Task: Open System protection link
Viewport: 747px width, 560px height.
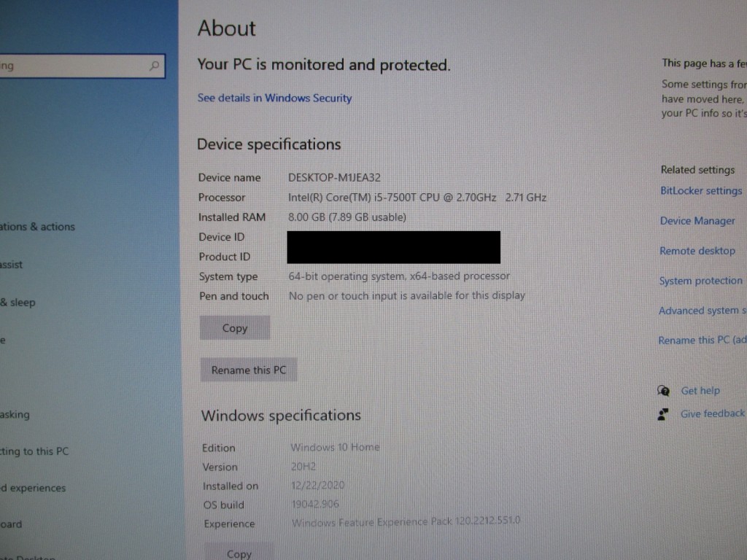Action: pyautogui.click(x=700, y=281)
